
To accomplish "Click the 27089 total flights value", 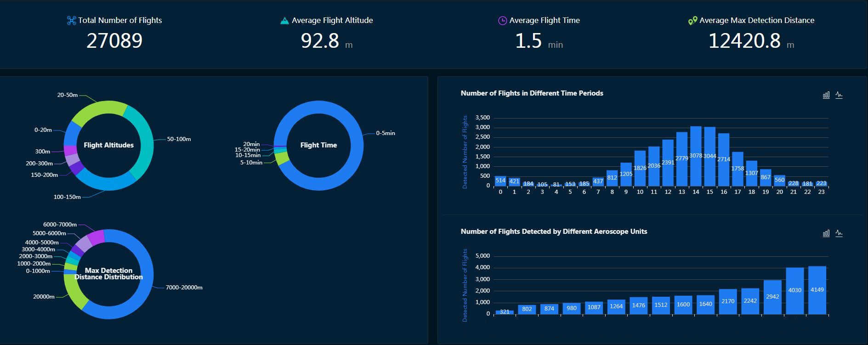I will (x=114, y=40).
